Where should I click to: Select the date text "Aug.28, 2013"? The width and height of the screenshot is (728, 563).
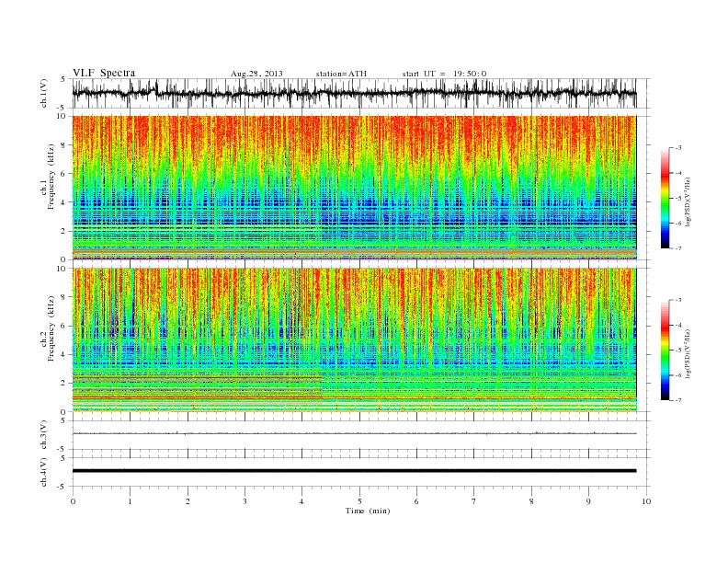(x=256, y=74)
